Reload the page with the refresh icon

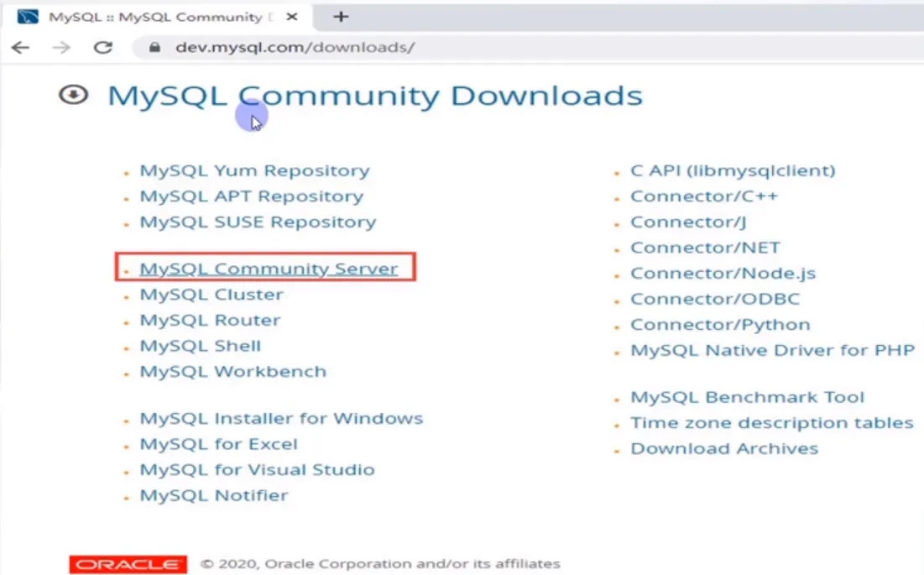(x=103, y=47)
